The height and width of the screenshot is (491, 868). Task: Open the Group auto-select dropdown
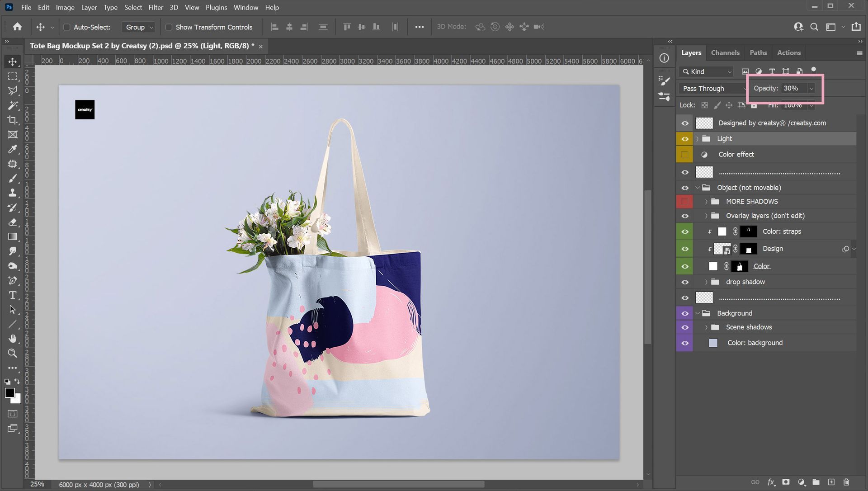click(139, 27)
